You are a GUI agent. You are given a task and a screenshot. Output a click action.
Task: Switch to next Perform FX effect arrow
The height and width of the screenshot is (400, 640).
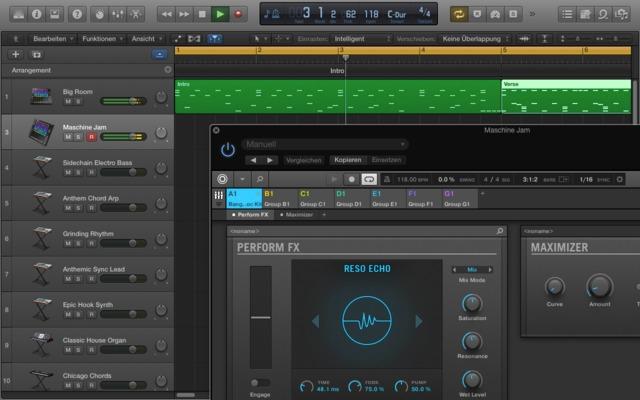point(419,321)
